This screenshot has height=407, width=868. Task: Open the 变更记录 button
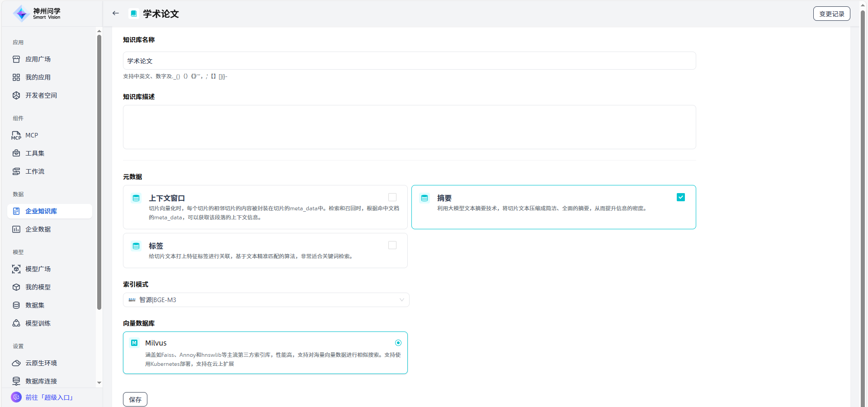click(x=831, y=14)
